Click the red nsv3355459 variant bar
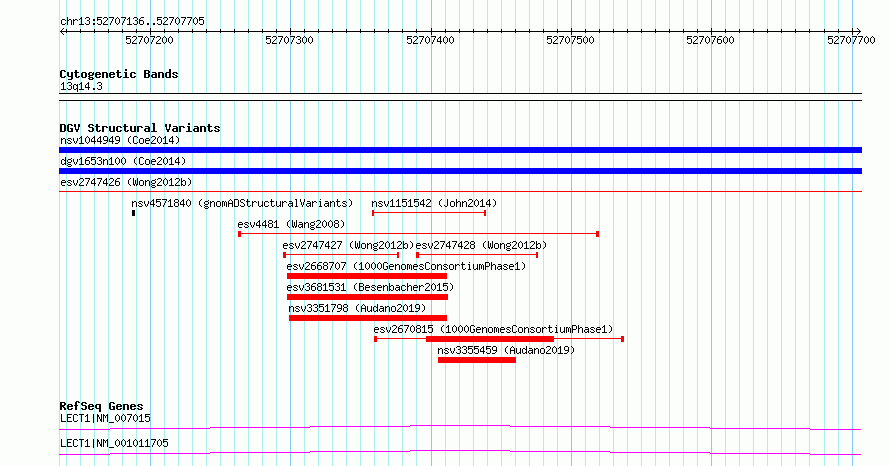 point(477,360)
